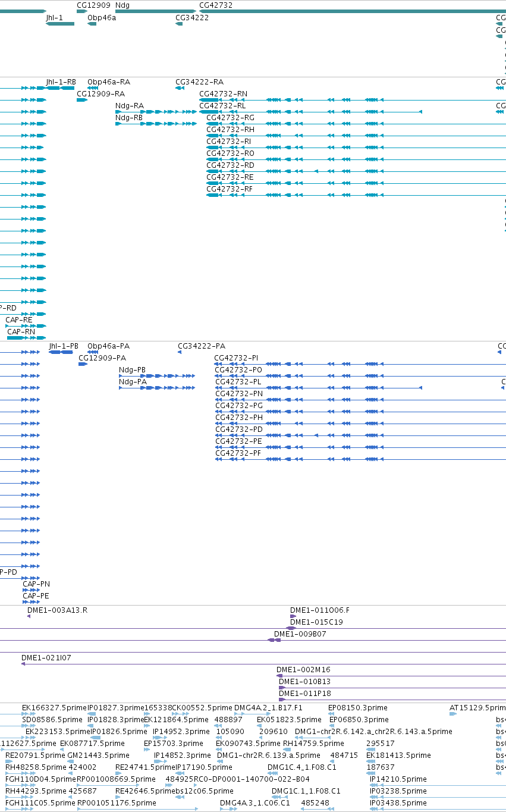The height and width of the screenshot is (812, 506).
Task: Click the CG12909 gene label
Action: click(x=93, y=5)
